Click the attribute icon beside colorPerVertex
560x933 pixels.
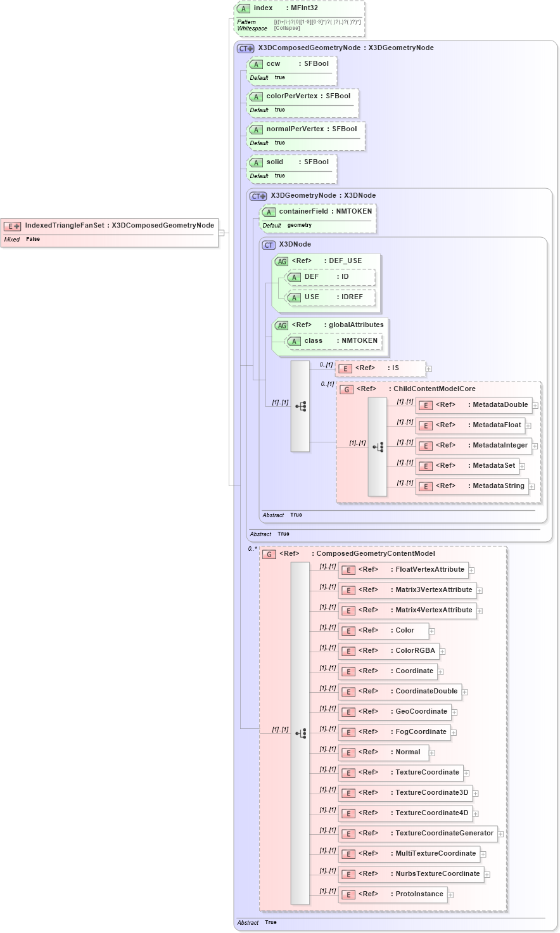(x=256, y=96)
